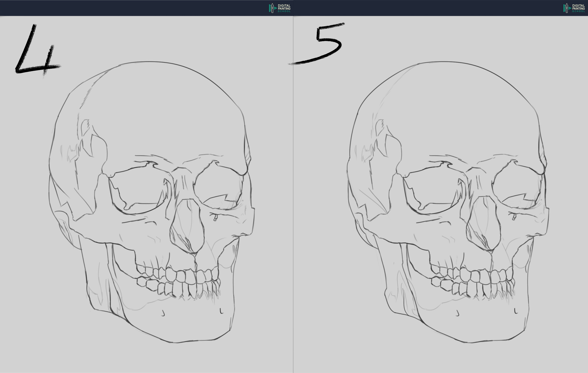Click the left Digital Painting School logo
Screen dimensions: 588x373
coord(280,8)
